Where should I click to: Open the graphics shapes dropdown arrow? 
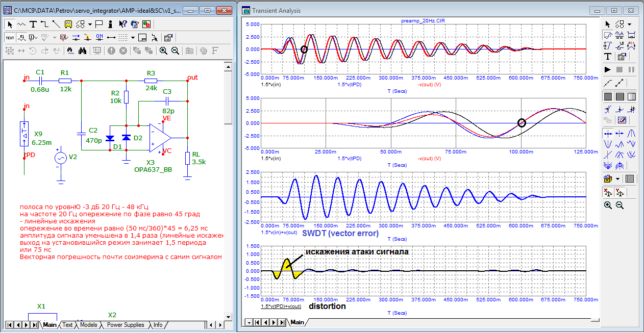[90, 24]
